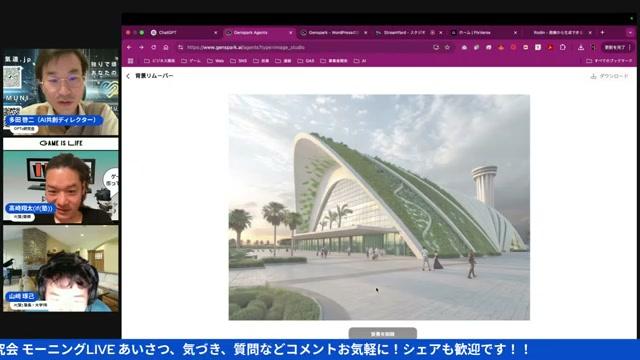Bookmark this page with the star icon

point(447,47)
